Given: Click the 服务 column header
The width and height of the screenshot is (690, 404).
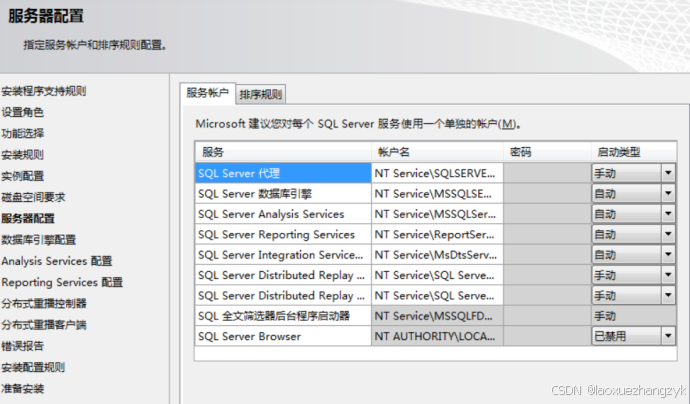Looking at the screenshot, I should pos(283,152).
